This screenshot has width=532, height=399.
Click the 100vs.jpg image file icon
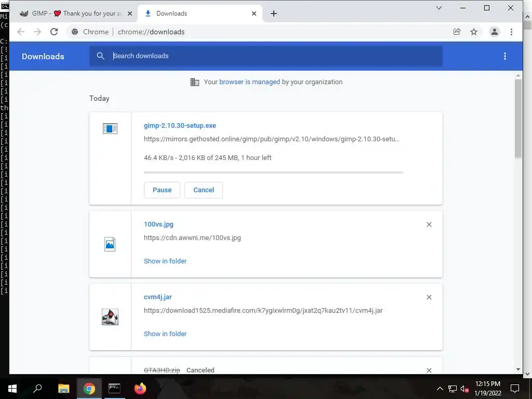pyautogui.click(x=110, y=244)
